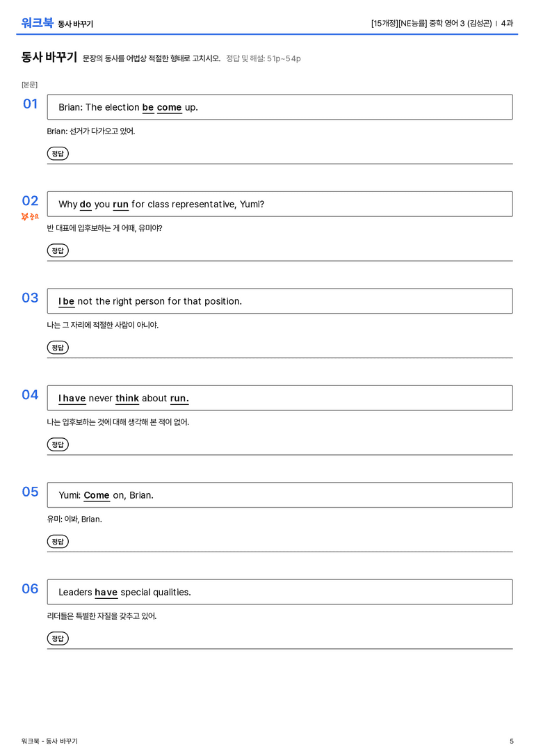534x756 pixels.
Task: Click the 정답 badge under question 05
Action: [x=58, y=541]
